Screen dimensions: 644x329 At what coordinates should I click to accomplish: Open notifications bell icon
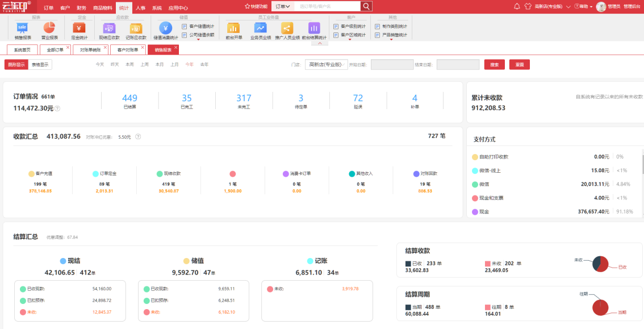pos(517,6)
